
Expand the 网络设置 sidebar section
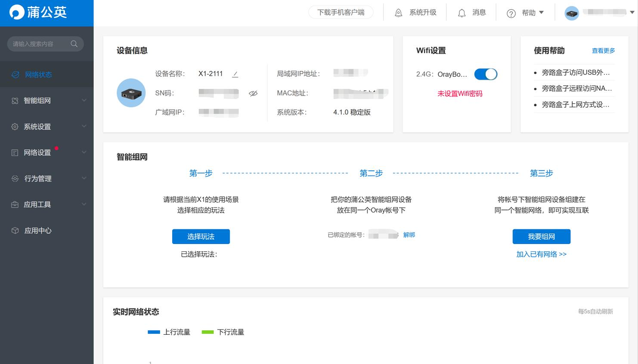pyautogui.click(x=37, y=152)
